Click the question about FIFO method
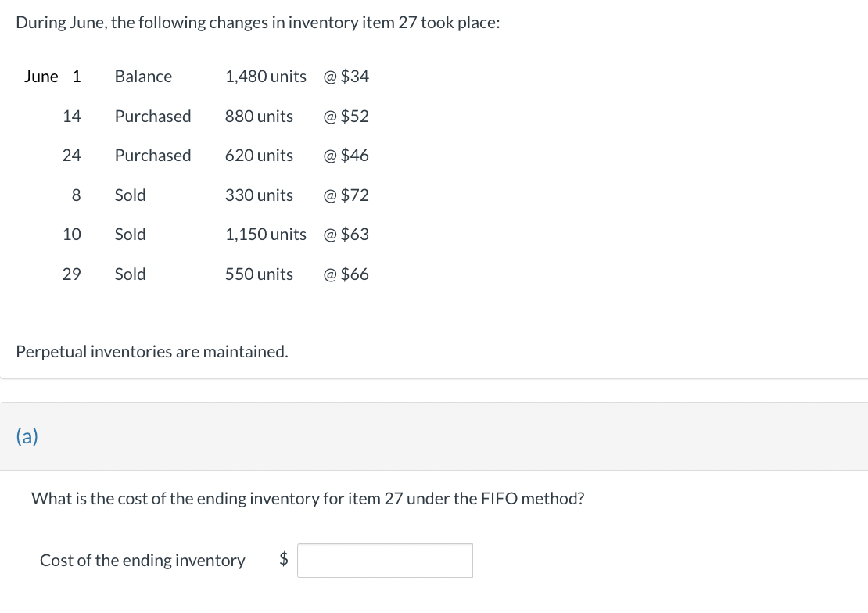 (307, 498)
